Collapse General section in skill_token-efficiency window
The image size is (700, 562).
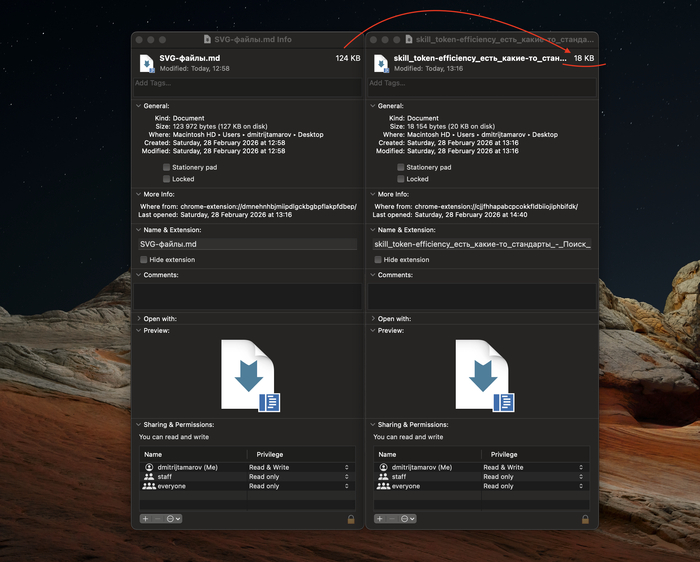tap(373, 106)
